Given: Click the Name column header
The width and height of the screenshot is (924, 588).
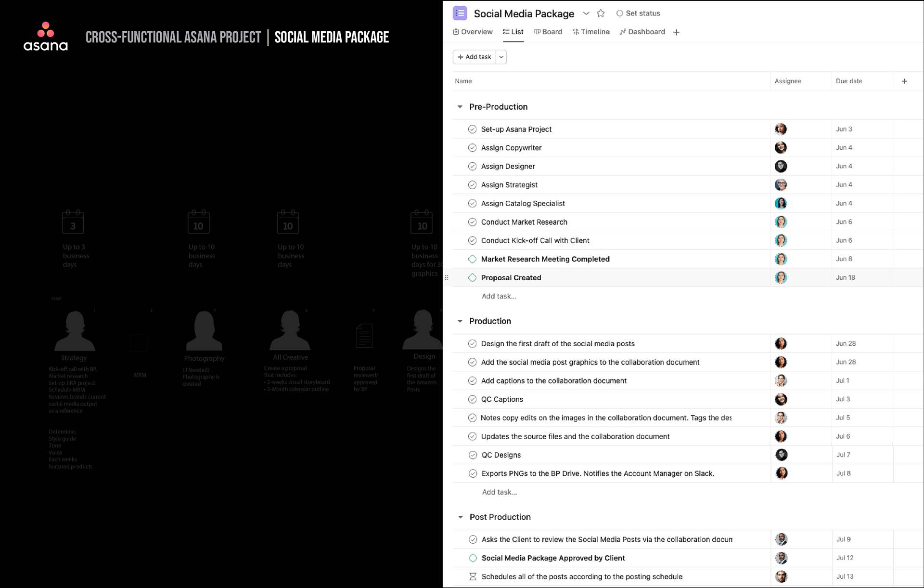Looking at the screenshot, I should tap(463, 81).
